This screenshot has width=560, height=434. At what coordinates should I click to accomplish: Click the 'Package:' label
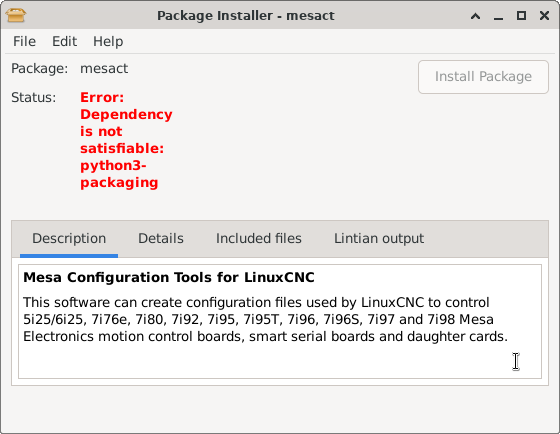point(39,68)
